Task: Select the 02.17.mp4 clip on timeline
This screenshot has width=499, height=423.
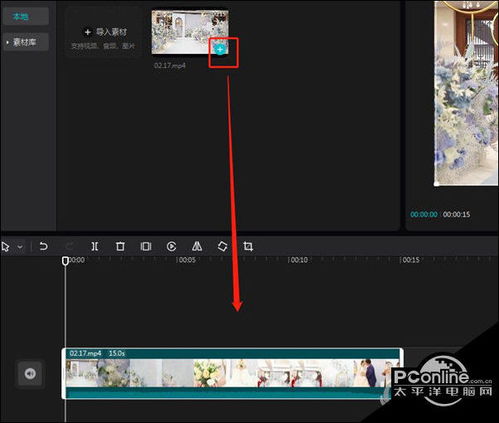Action: click(232, 373)
